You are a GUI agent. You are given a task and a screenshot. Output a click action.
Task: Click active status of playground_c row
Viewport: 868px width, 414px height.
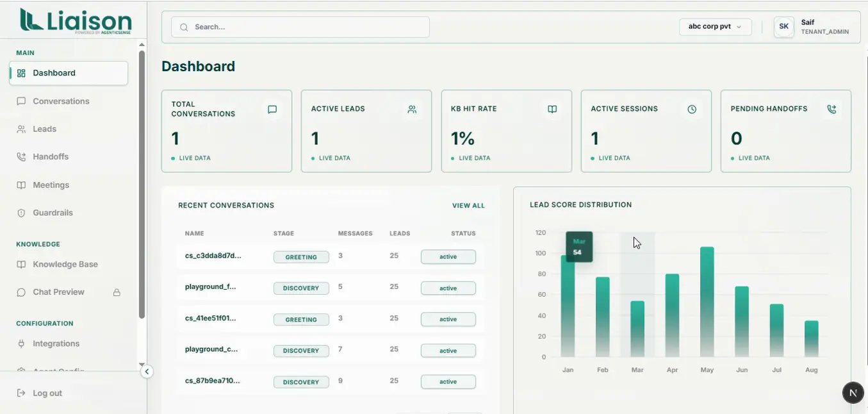[448, 351]
